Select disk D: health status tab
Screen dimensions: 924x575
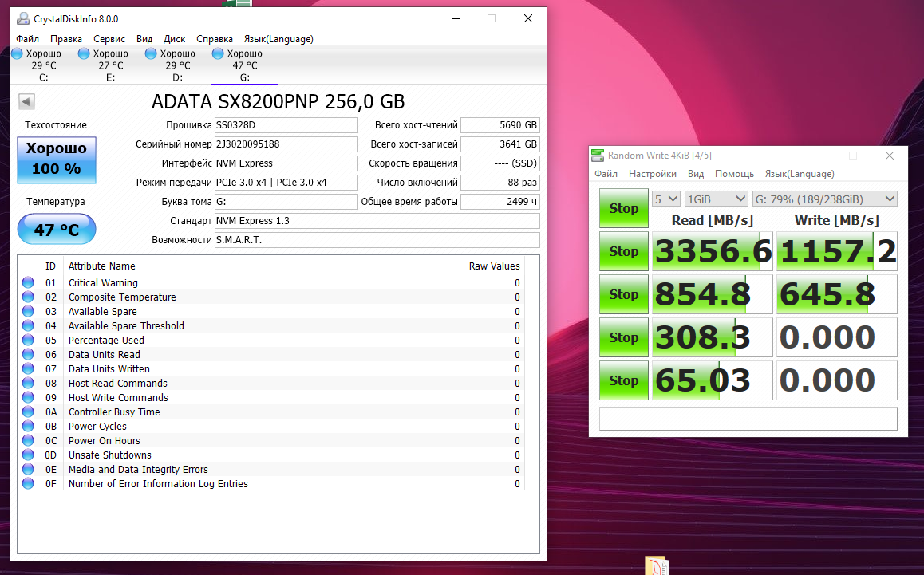(x=177, y=65)
